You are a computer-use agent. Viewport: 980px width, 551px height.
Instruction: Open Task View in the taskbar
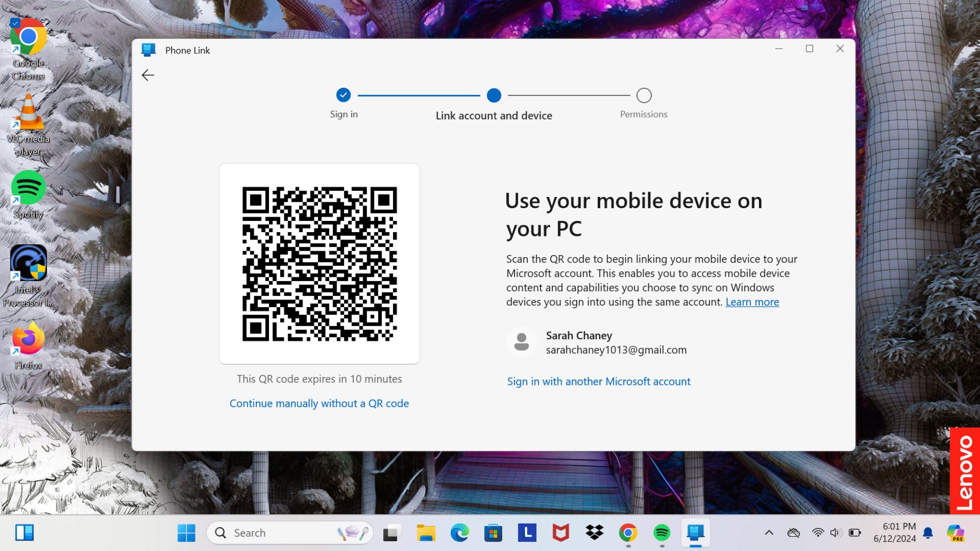pos(392,533)
